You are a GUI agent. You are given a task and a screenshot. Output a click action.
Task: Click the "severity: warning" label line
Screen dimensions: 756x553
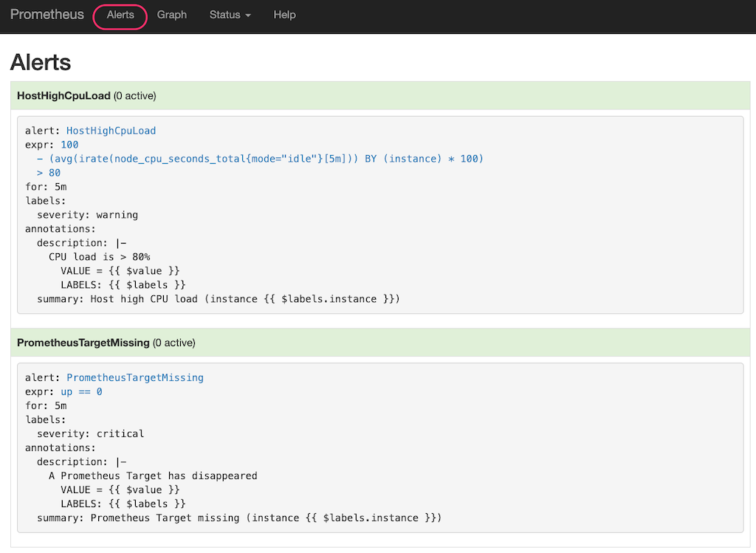[x=87, y=215]
